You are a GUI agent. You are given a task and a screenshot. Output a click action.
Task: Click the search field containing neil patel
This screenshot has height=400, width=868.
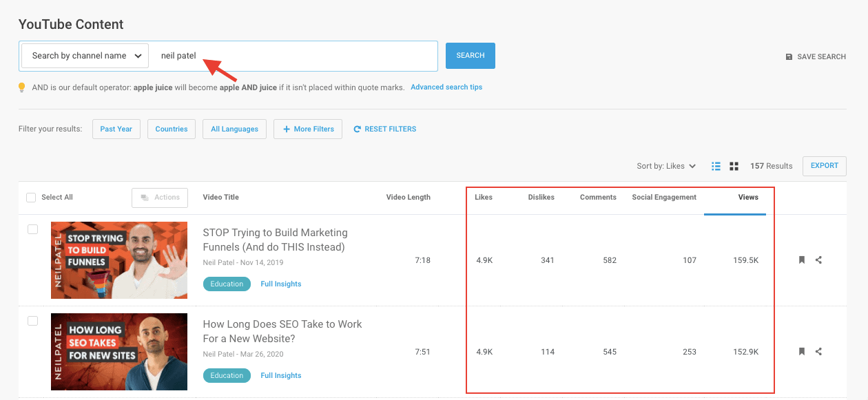point(296,56)
